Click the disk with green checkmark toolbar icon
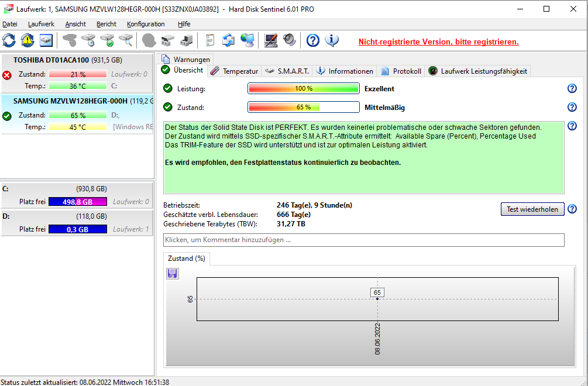 tap(107, 40)
